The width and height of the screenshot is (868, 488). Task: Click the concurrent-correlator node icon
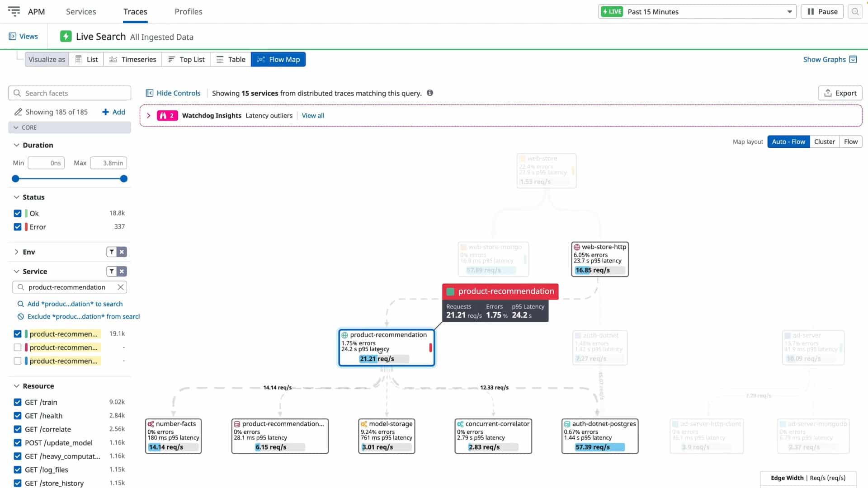coord(460,424)
